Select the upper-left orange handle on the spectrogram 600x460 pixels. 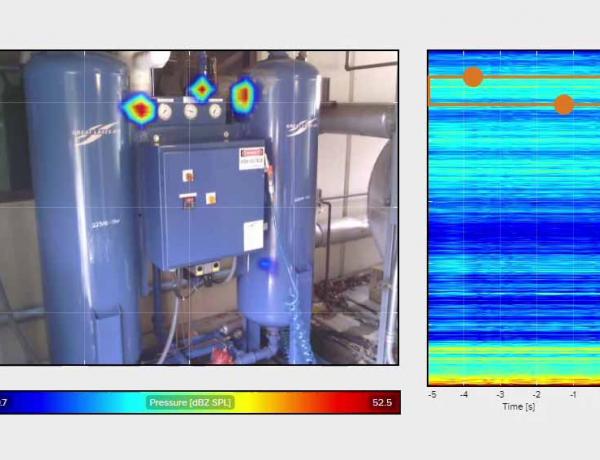click(x=473, y=76)
